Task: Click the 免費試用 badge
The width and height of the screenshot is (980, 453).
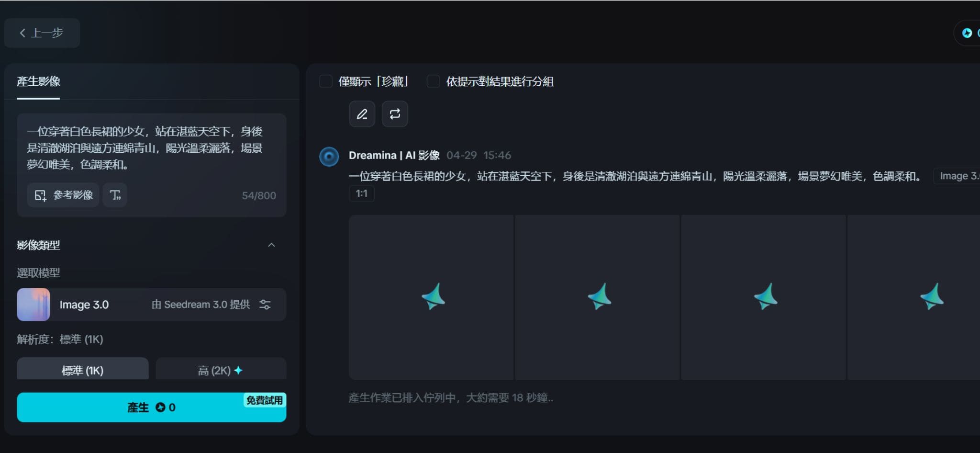Action: click(264, 400)
